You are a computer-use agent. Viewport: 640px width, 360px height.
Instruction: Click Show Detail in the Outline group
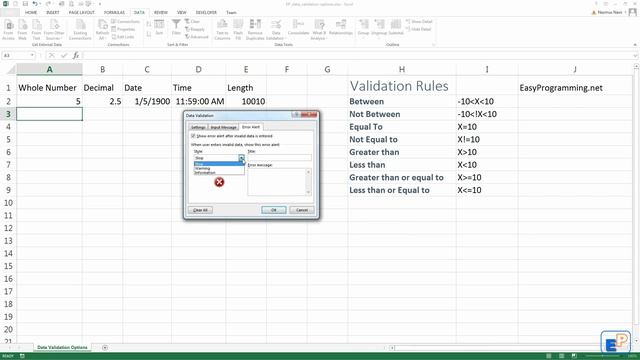pos(419,22)
